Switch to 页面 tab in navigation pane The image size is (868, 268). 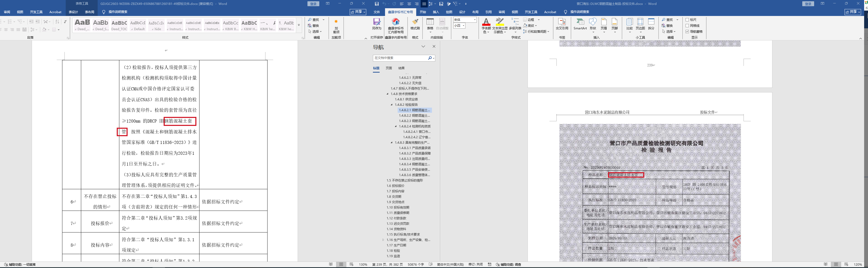tap(389, 68)
